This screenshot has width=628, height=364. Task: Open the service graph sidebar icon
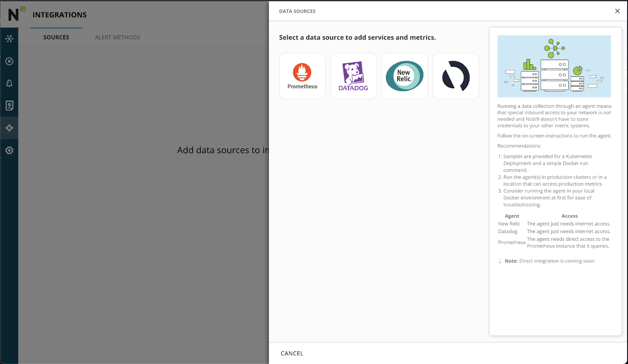pyautogui.click(x=9, y=38)
